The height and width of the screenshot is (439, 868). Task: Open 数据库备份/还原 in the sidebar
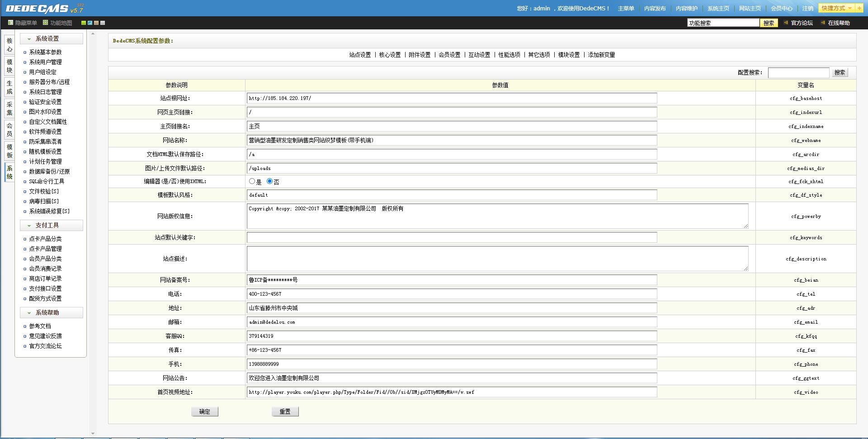pos(49,171)
